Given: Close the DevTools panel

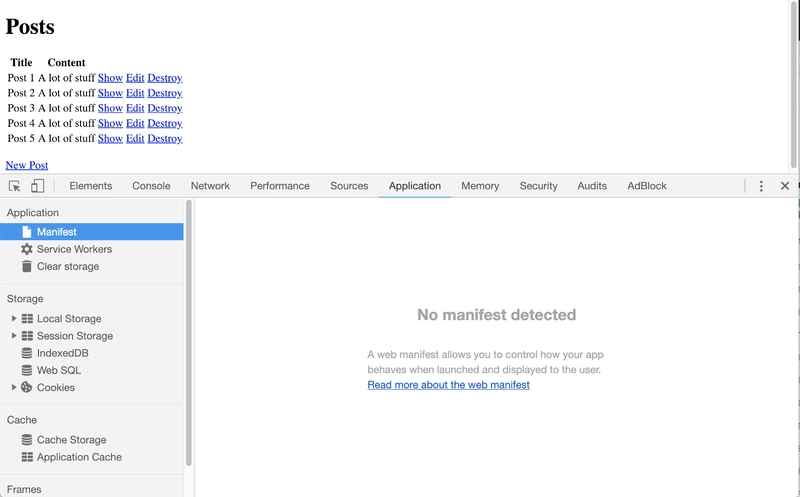Looking at the screenshot, I should pyautogui.click(x=785, y=186).
